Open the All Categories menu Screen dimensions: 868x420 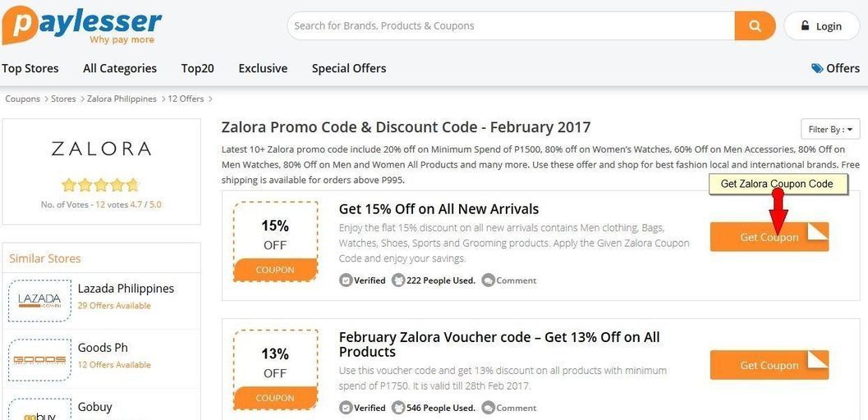[120, 68]
